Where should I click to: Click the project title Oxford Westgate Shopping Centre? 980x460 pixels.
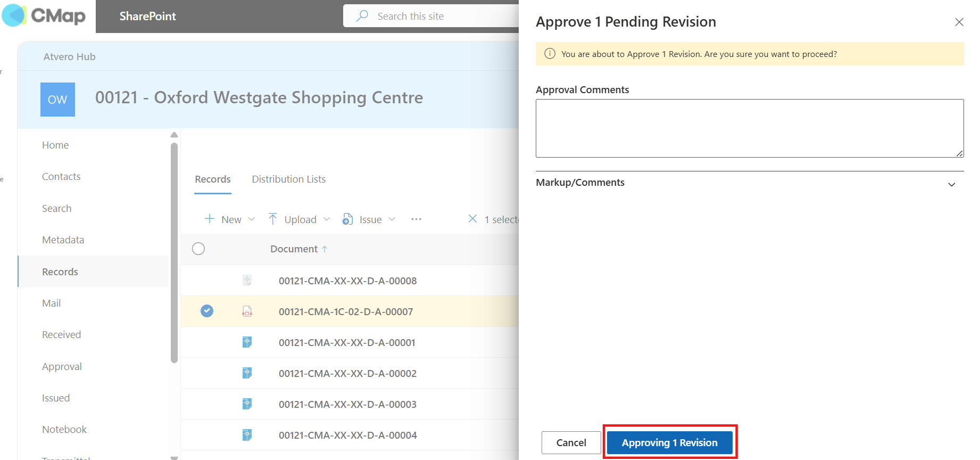(x=259, y=97)
